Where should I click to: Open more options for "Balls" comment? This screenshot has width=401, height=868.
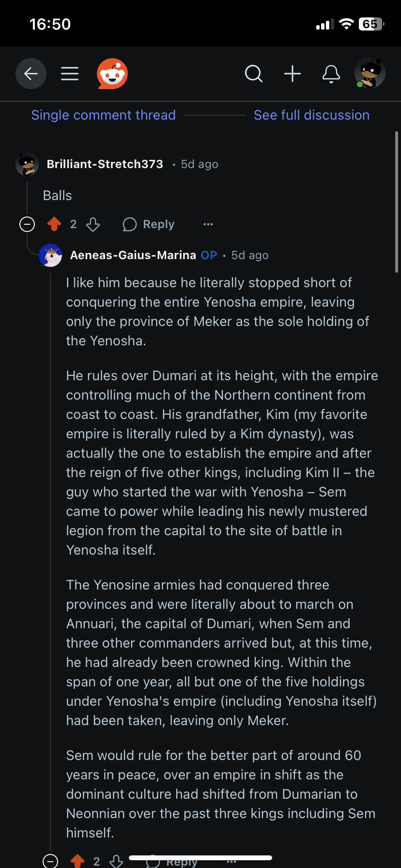[x=208, y=224]
